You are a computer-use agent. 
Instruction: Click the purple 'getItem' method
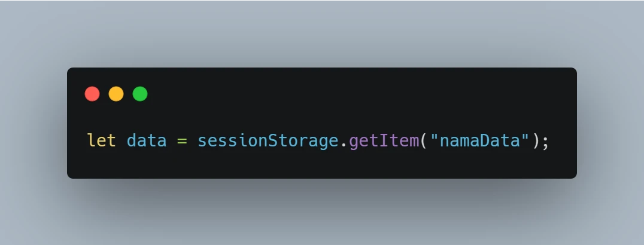tap(384, 141)
